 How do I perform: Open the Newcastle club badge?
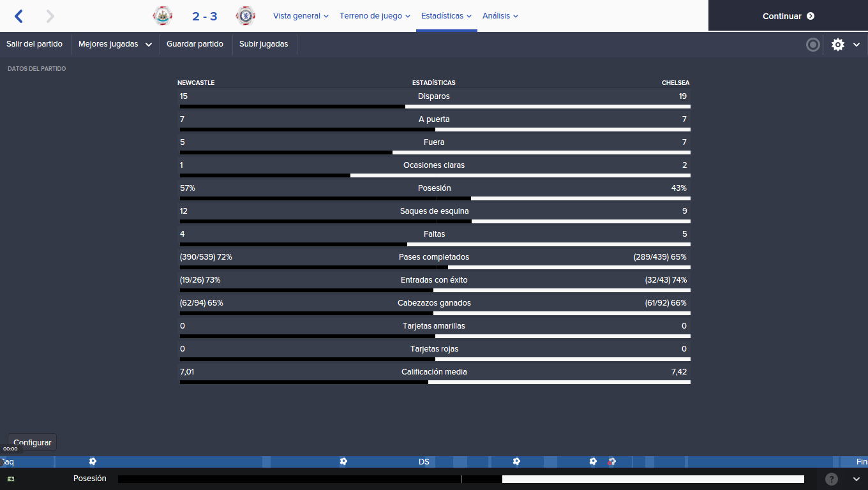(163, 16)
